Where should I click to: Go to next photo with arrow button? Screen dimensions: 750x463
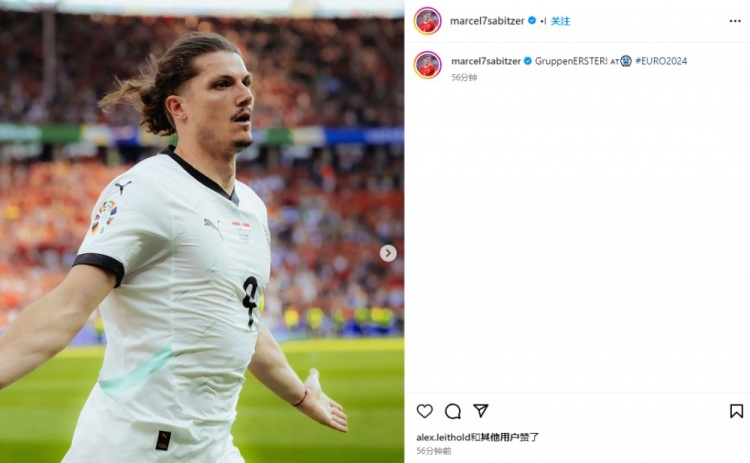pos(388,253)
